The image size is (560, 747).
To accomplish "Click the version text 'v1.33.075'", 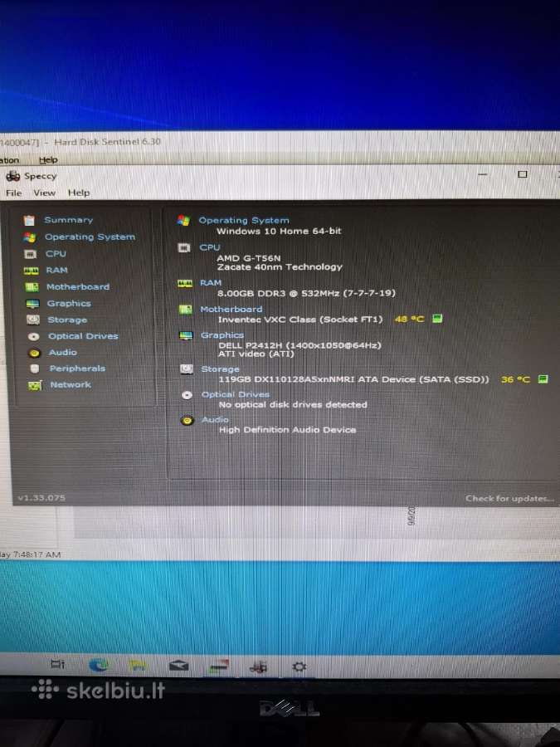I will pyautogui.click(x=41, y=498).
